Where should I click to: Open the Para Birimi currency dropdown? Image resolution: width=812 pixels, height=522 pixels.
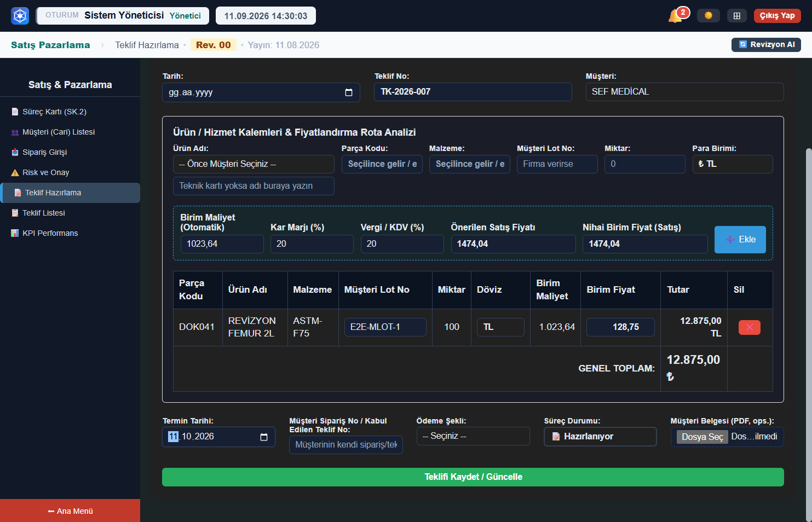[x=733, y=164]
